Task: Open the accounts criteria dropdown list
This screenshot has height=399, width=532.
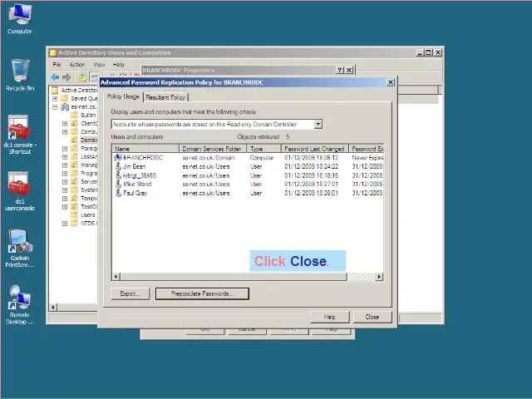Action: (318, 124)
